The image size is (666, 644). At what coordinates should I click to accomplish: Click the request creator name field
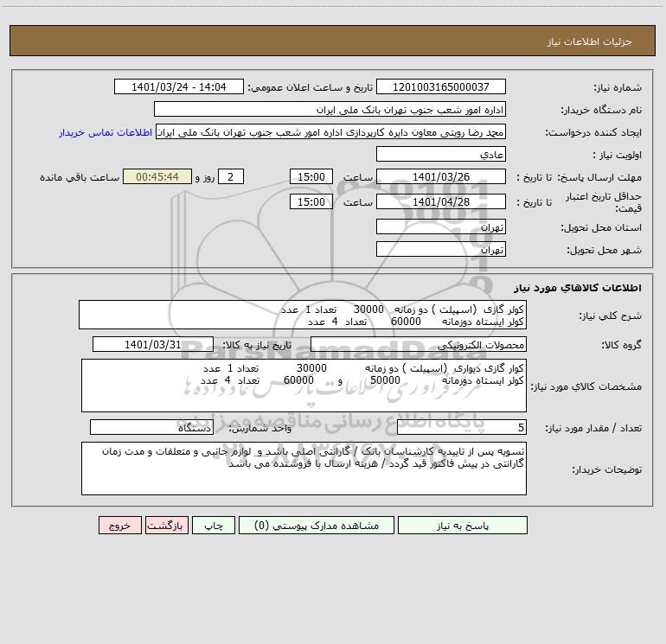331,131
